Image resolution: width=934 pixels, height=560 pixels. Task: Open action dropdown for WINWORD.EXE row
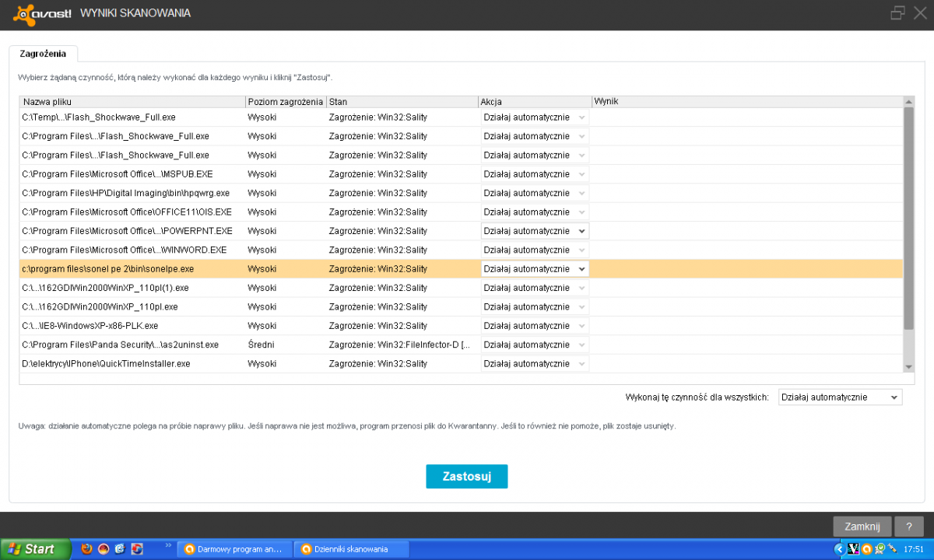[x=535, y=250]
